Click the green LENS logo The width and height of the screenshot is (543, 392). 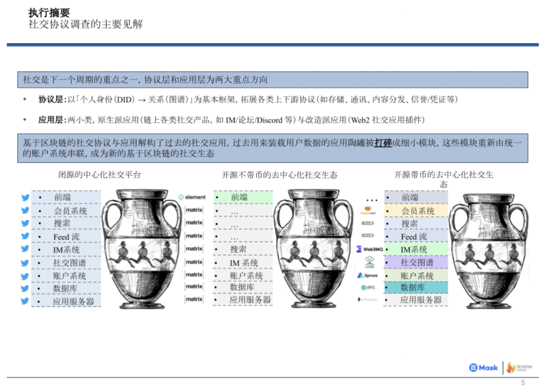tap(370, 262)
